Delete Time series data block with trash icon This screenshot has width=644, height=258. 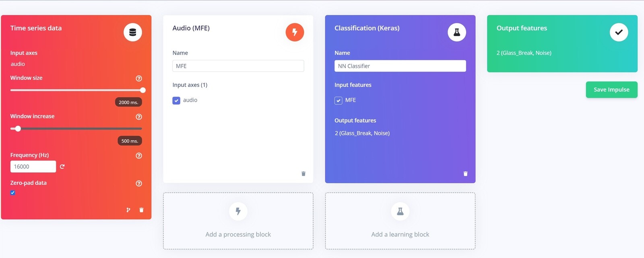tap(141, 210)
